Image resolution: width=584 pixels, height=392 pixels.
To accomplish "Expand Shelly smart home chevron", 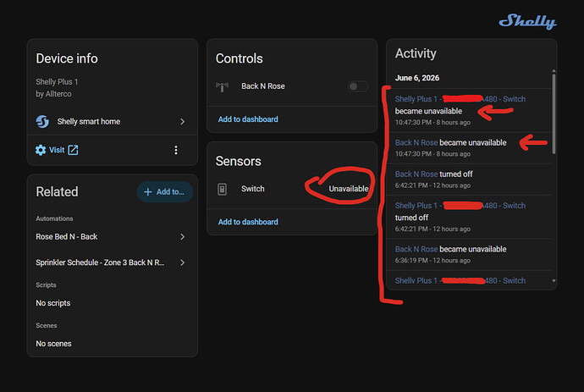I will [x=183, y=122].
